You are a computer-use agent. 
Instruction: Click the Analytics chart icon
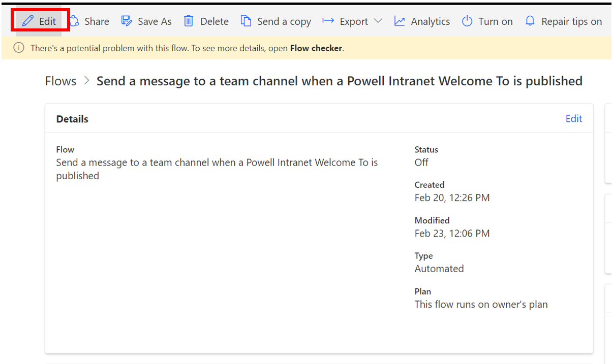point(400,21)
